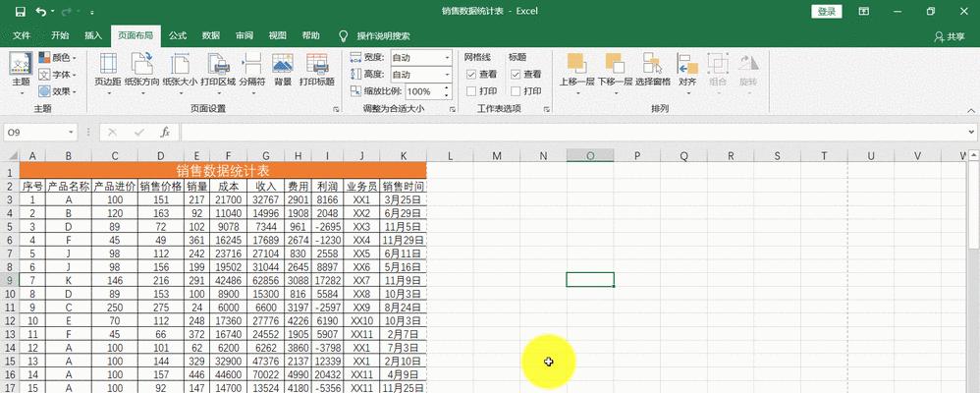Increase scale with the spinner up arrow
The image size is (980, 393).
[x=447, y=87]
